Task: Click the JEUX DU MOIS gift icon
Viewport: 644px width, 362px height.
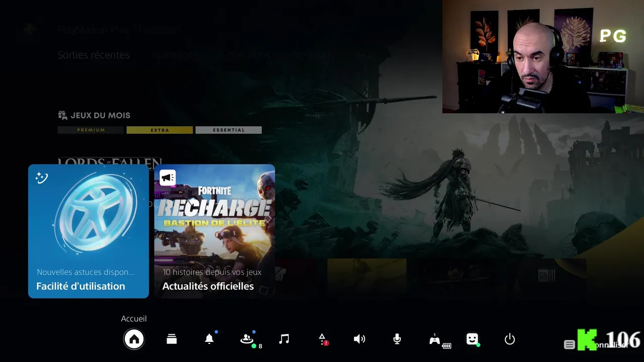Action: [62, 115]
